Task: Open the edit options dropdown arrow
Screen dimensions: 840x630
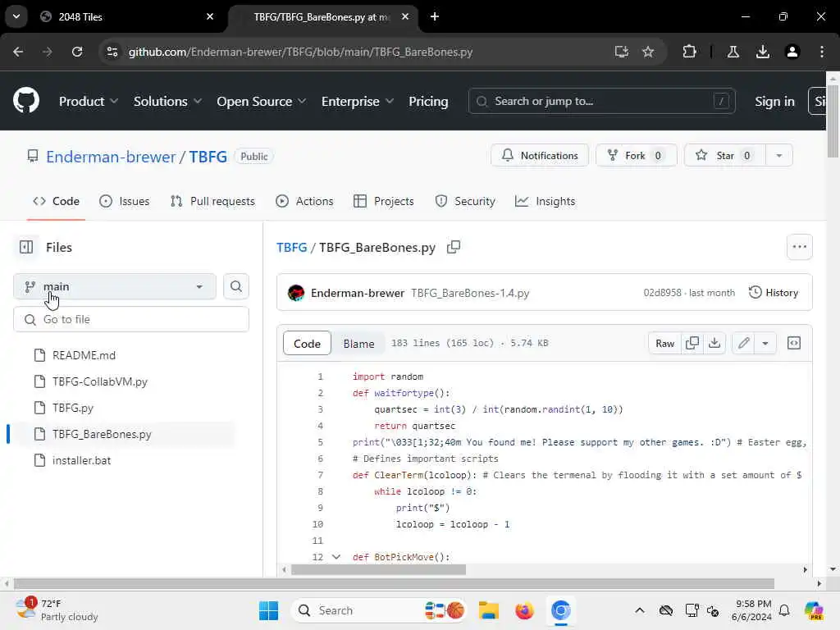Action: (765, 344)
